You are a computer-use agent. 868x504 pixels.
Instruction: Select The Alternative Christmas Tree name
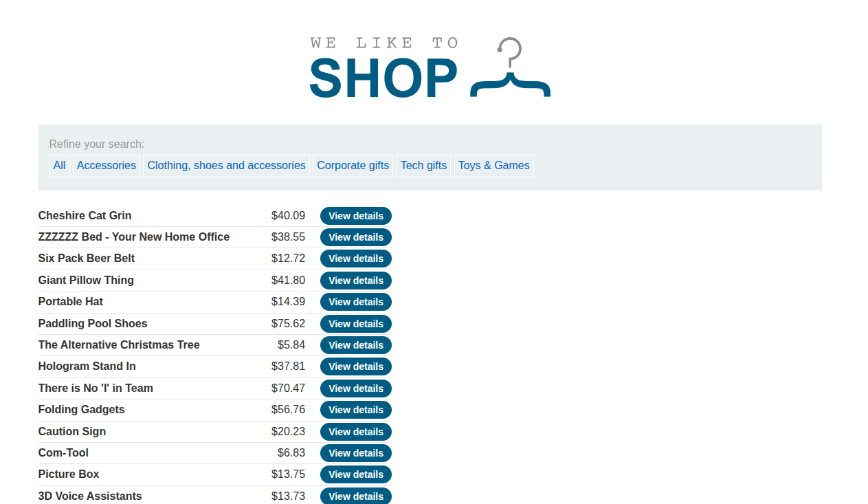tap(119, 345)
